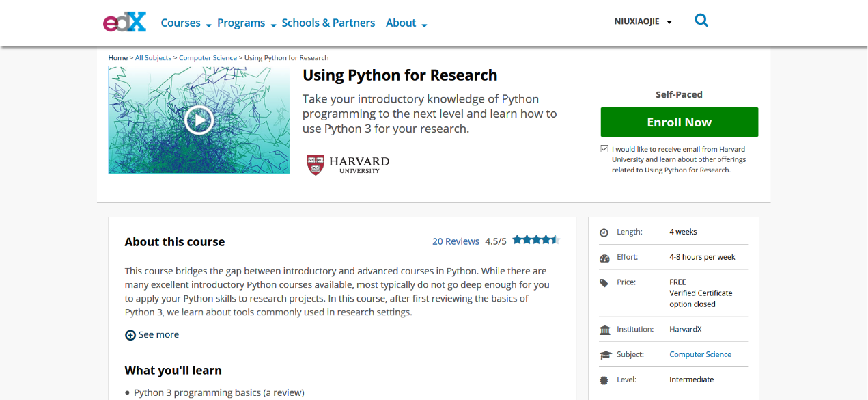Click Verified Certificate option closed text
The height and width of the screenshot is (400, 868).
pyautogui.click(x=701, y=299)
